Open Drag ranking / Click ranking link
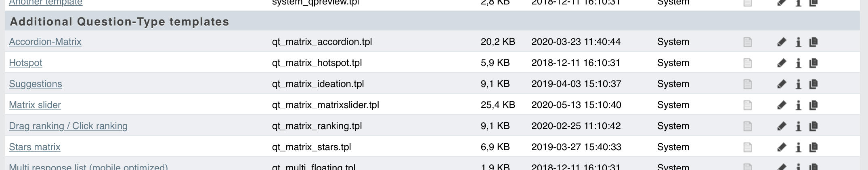Image resolution: width=868 pixels, height=170 pixels. [68, 126]
